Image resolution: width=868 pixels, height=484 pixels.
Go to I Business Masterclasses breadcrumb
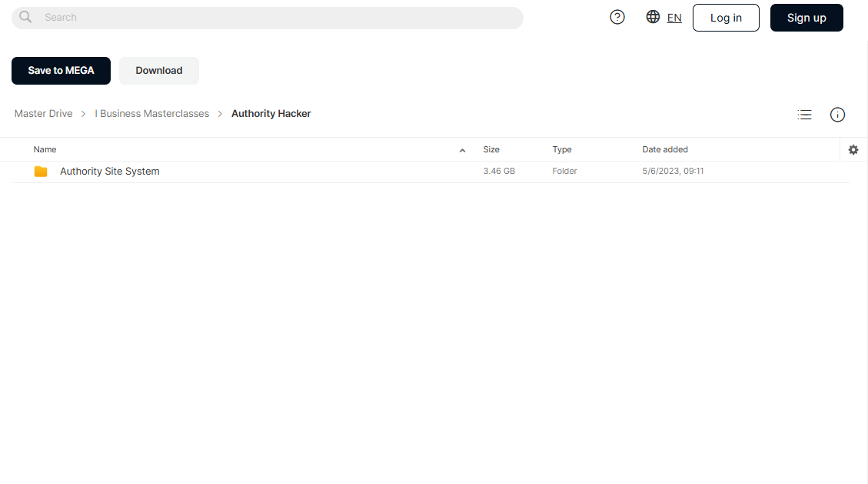click(x=151, y=114)
